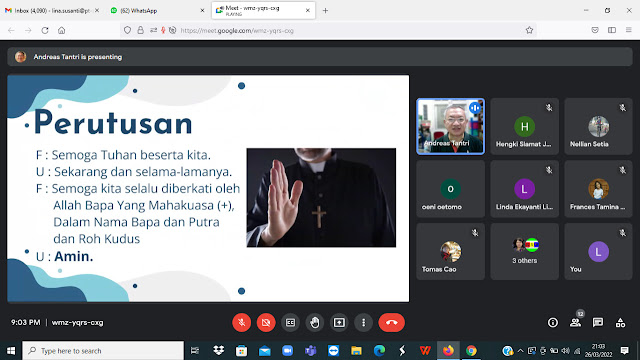Select oeni oetomo participant tile
Viewport: 640px width, 360px height.
(451, 189)
